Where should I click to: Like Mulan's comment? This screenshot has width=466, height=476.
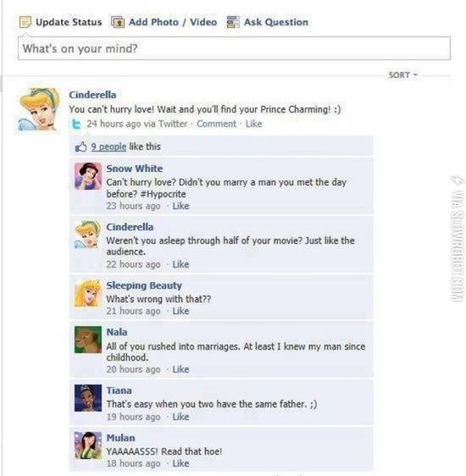click(x=180, y=463)
